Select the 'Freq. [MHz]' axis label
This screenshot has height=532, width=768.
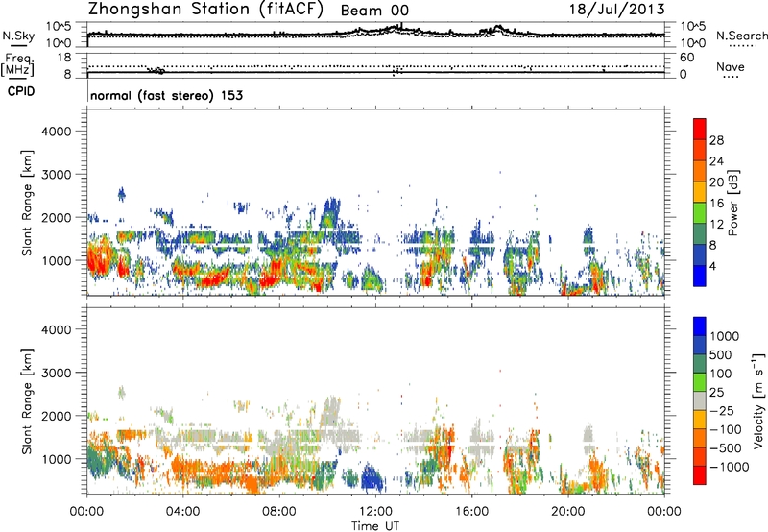(x=18, y=65)
